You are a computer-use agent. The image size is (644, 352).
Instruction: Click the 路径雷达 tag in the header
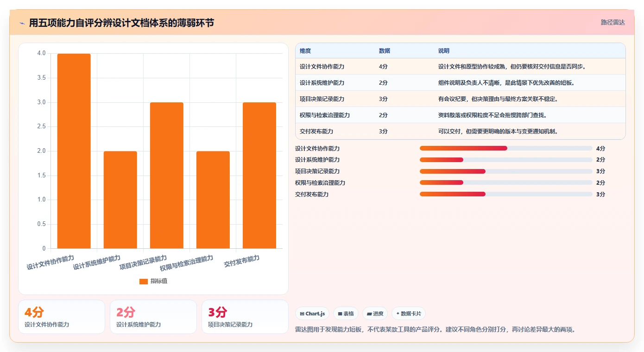click(612, 22)
